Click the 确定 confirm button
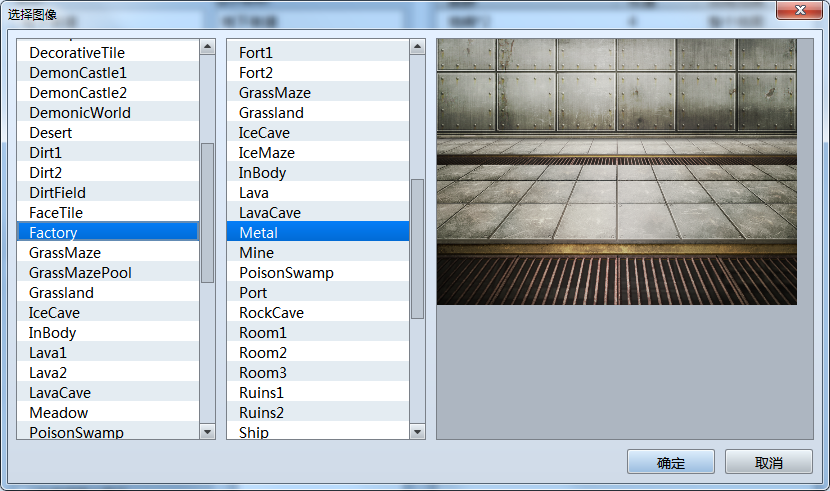This screenshot has width=830, height=491. coord(671,462)
